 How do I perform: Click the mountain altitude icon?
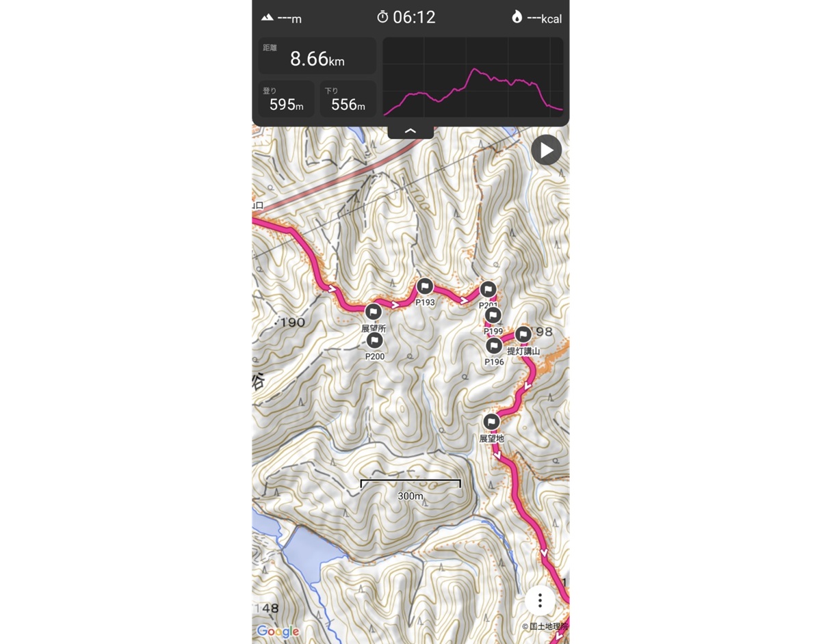[x=268, y=17]
